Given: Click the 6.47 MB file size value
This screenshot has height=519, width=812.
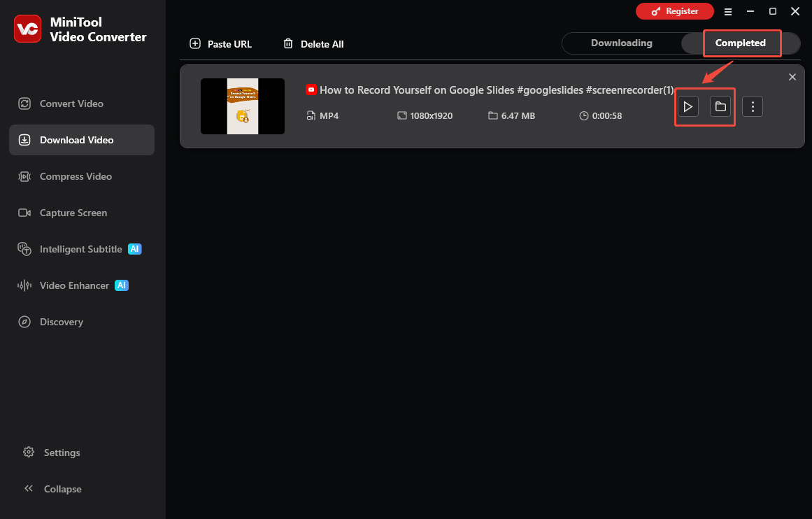Looking at the screenshot, I should pos(518,115).
